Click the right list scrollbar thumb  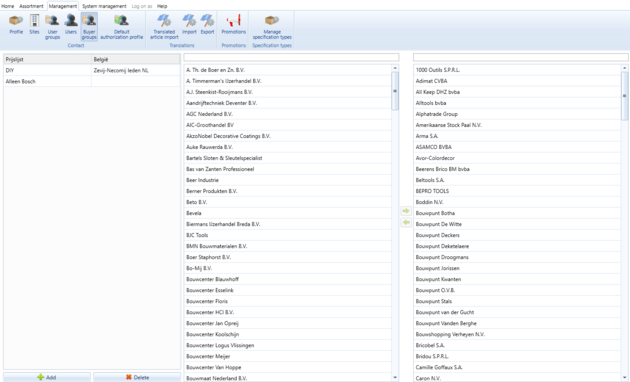624,96
